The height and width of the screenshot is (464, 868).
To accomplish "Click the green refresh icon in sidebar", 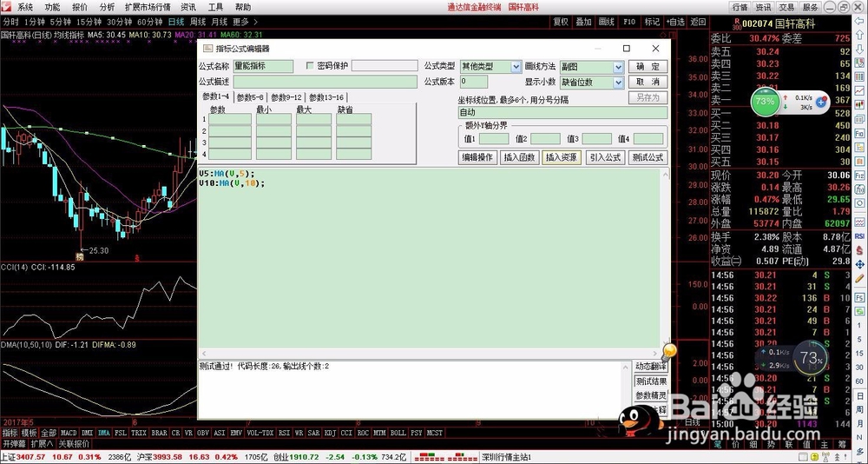I will pos(859,311).
